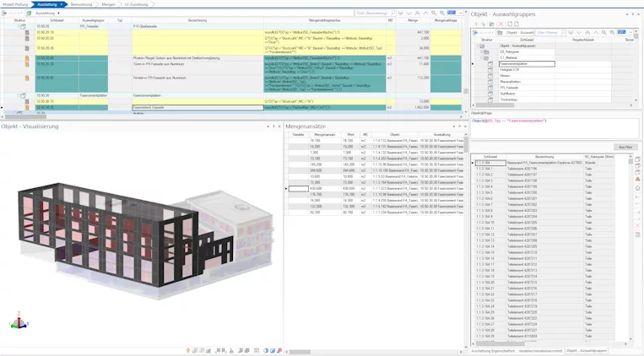Expand the E0_Kategorie folder
This screenshot has height=356, width=644.
(x=481, y=52)
